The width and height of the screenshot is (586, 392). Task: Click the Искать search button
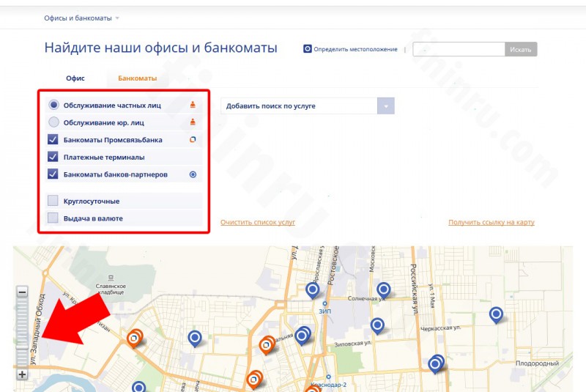(x=521, y=49)
